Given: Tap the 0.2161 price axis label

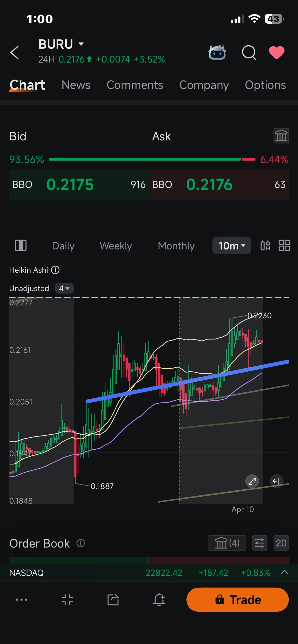Looking at the screenshot, I should pyautogui.click(x=20, y=350).
